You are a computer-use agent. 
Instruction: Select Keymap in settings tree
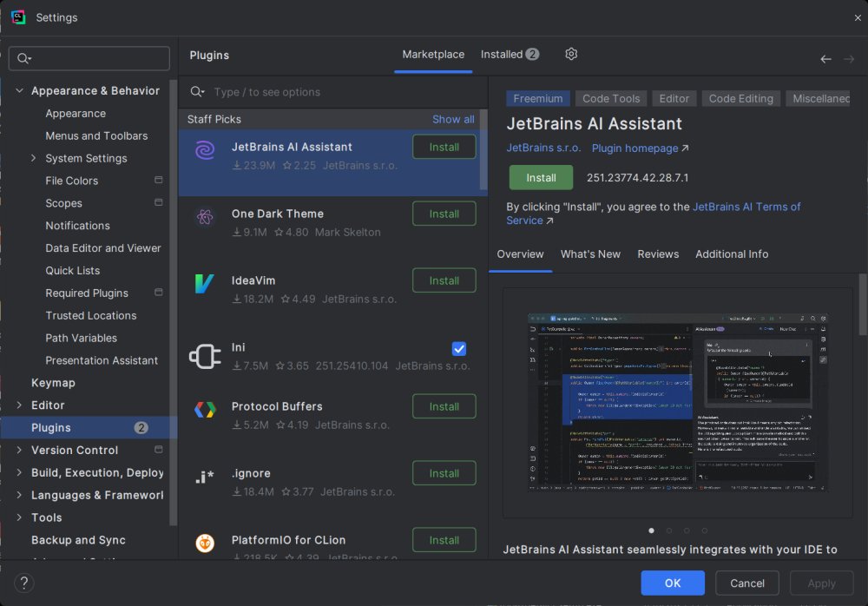53,383
